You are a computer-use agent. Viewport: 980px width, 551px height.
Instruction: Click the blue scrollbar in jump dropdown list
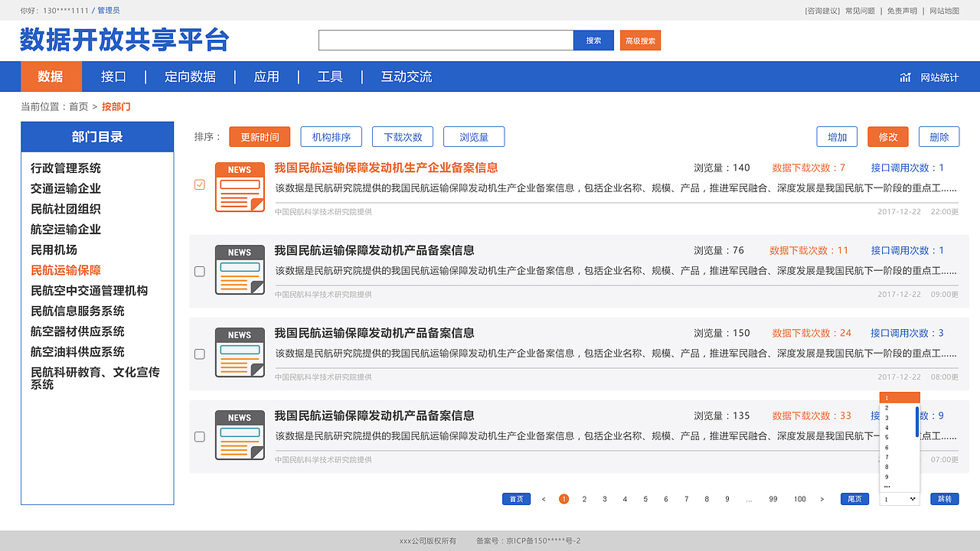(916, 422)
